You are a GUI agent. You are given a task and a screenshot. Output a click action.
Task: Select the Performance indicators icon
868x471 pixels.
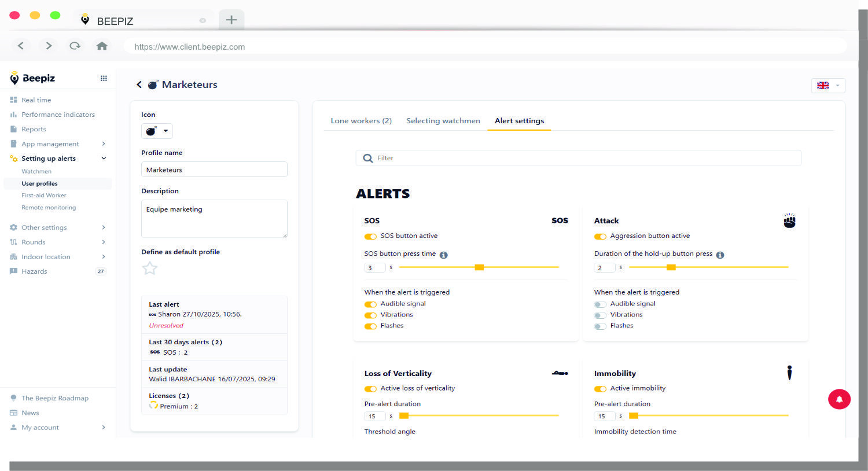[13, 115]
